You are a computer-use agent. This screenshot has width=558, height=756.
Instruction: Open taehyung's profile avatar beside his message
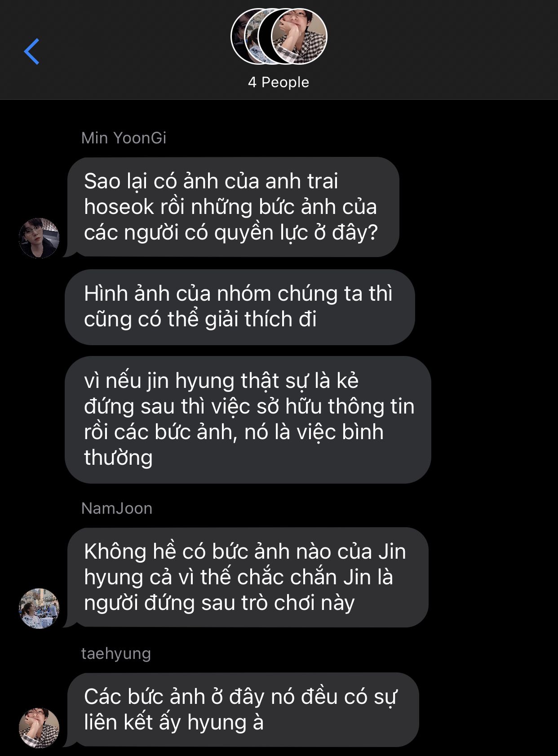pos(39,728)
